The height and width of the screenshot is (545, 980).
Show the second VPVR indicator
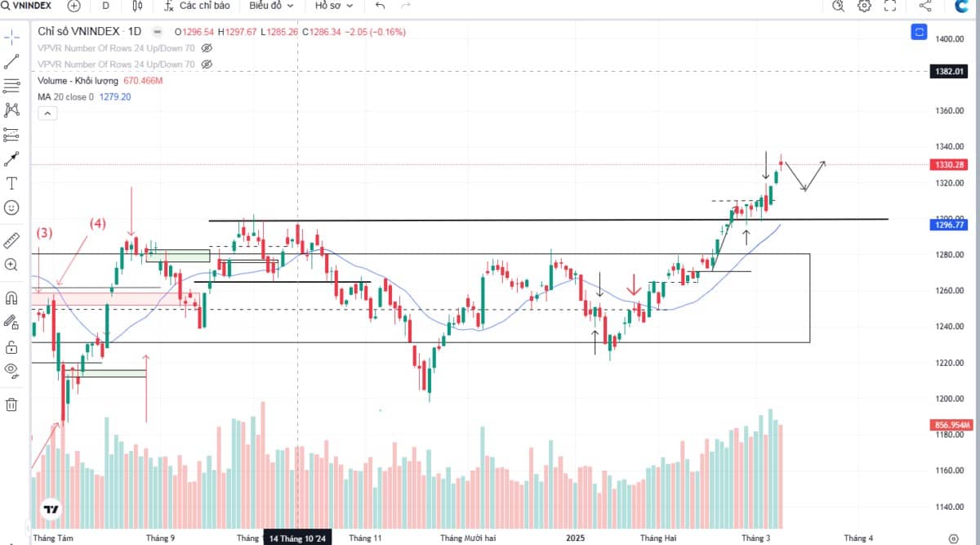(207, 64)
